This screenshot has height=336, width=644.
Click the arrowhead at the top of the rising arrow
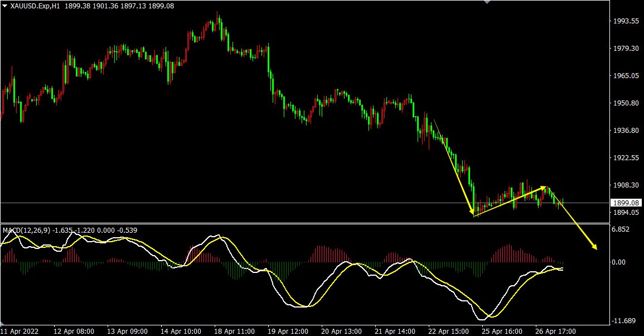pos(544,188)
